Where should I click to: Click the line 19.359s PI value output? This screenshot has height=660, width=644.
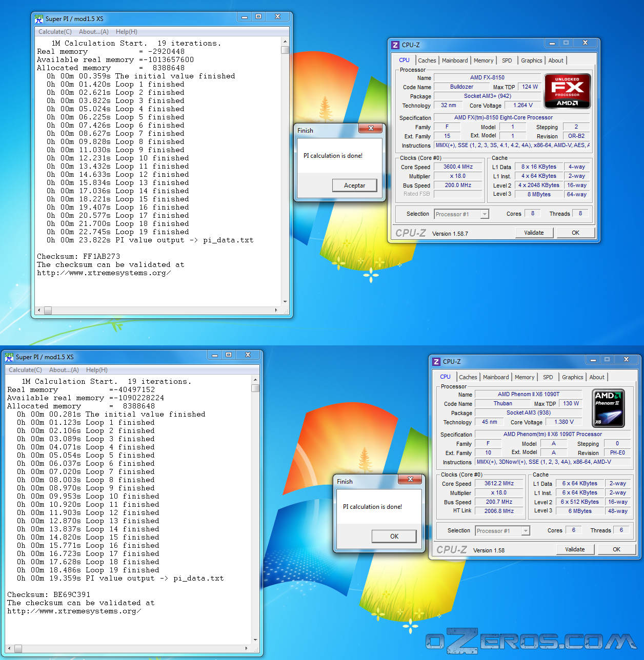[x=120, y=579]
